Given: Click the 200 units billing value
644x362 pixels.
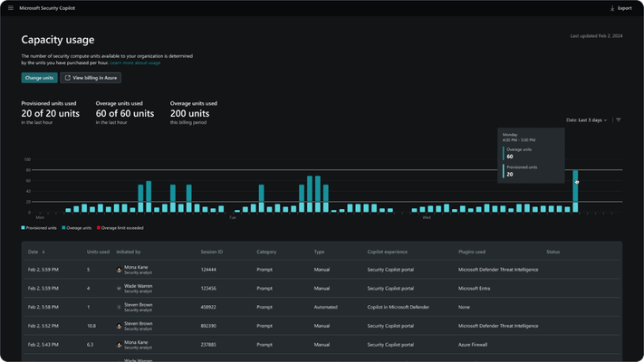Looking at the screenshot, I should click(x=189, y=114).
